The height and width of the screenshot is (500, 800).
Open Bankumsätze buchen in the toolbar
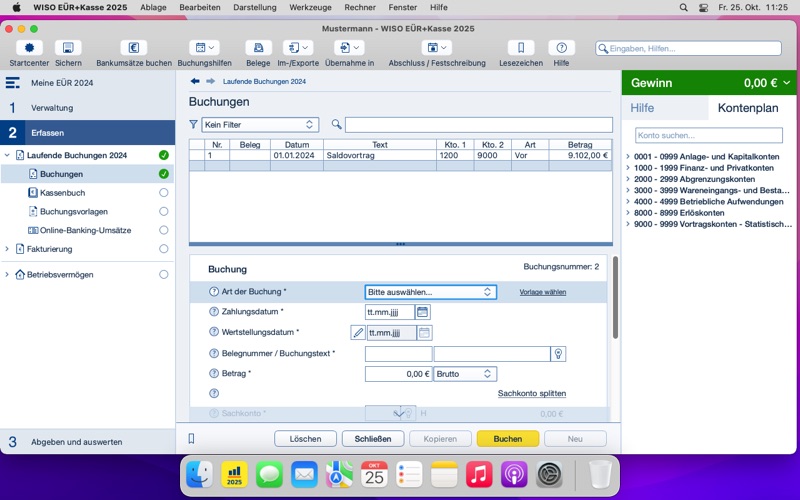pos(134,48)
